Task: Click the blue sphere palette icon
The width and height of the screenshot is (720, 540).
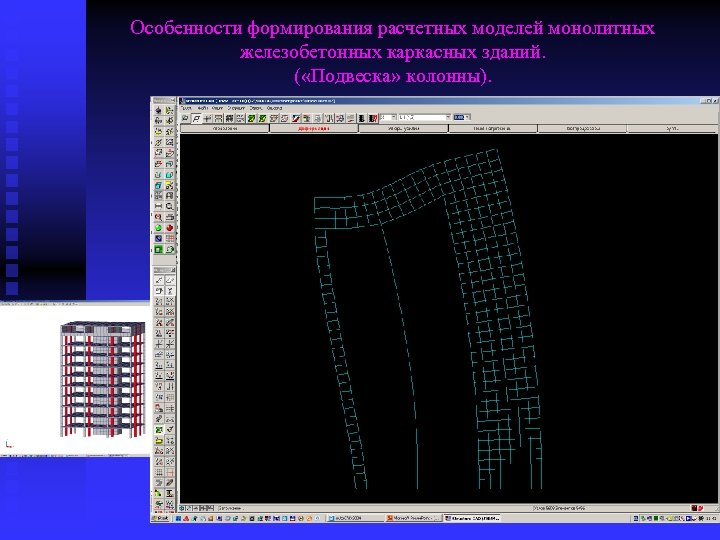Action: [158, 238]
